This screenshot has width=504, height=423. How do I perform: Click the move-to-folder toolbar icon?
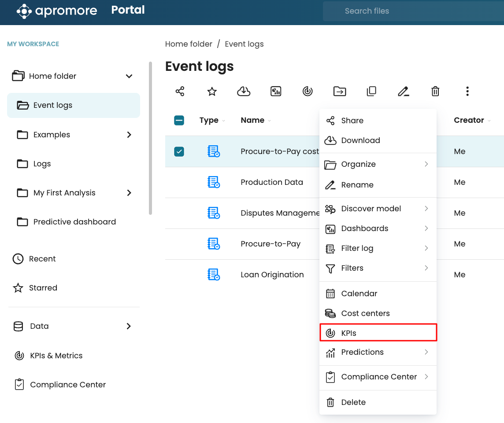pos(340,92)
